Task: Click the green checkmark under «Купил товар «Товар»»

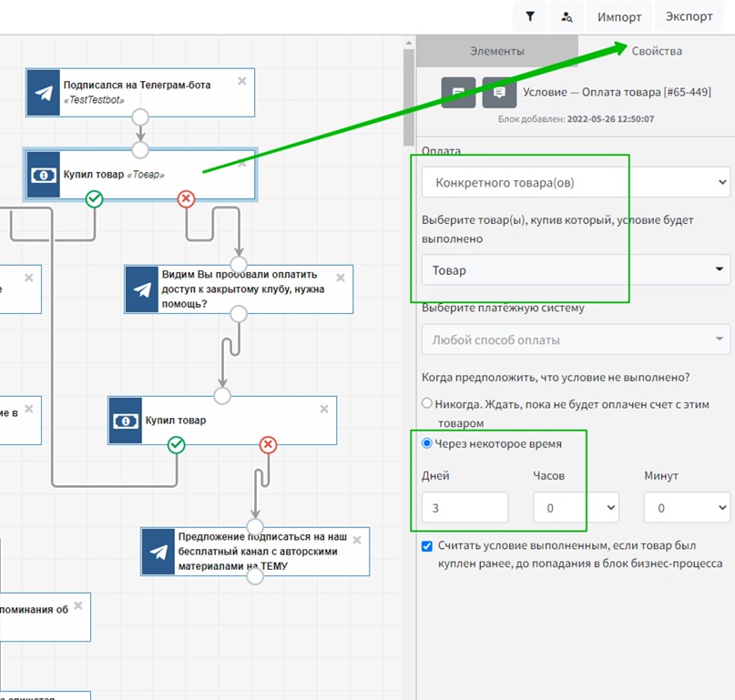Action: pos(93,198)
